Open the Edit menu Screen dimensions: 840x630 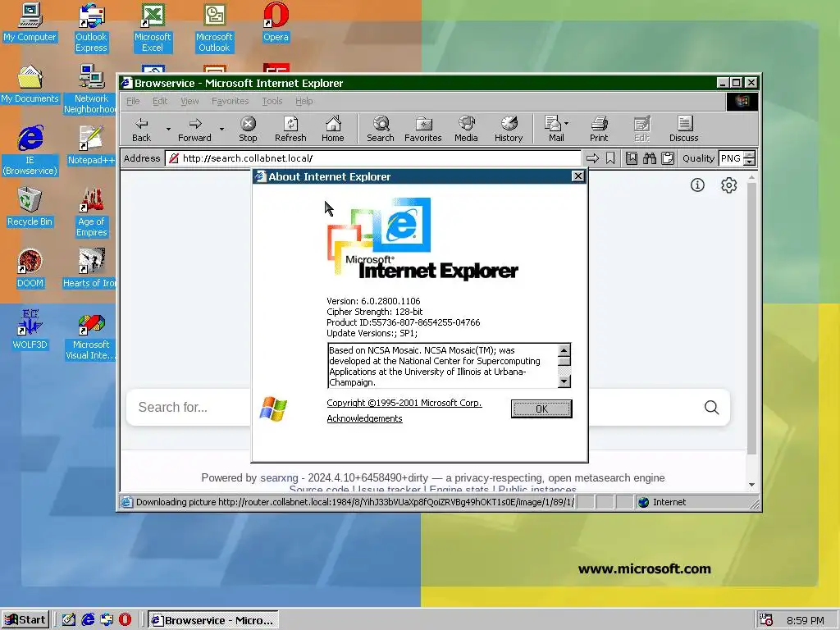pos(160,101)
